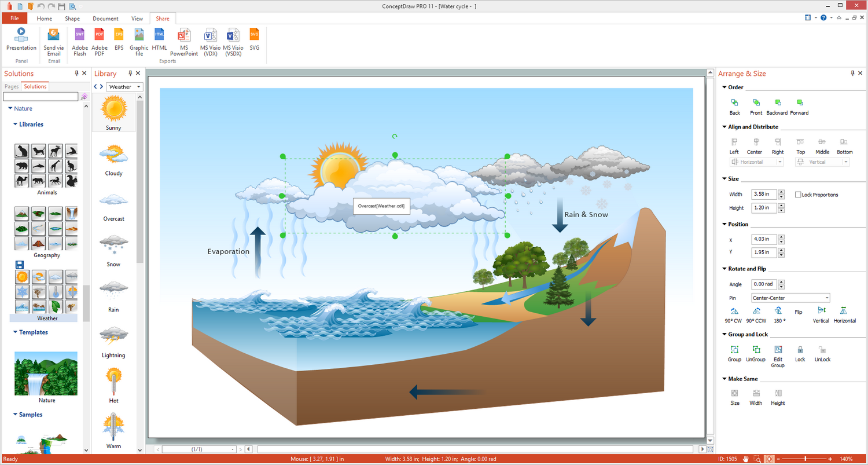The width and height of the screenshot is (868, 465).
Task: Open the File menu
Action: 14,19
